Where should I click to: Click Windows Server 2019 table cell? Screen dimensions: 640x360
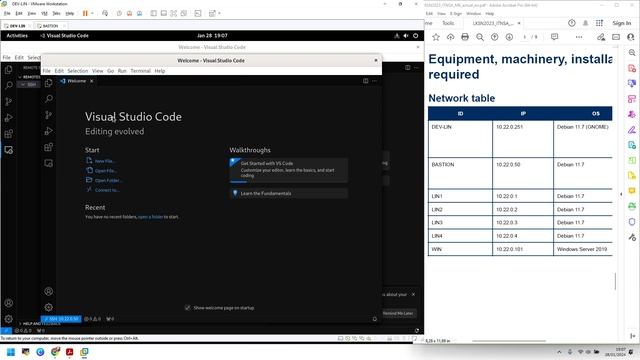[582, 249]
